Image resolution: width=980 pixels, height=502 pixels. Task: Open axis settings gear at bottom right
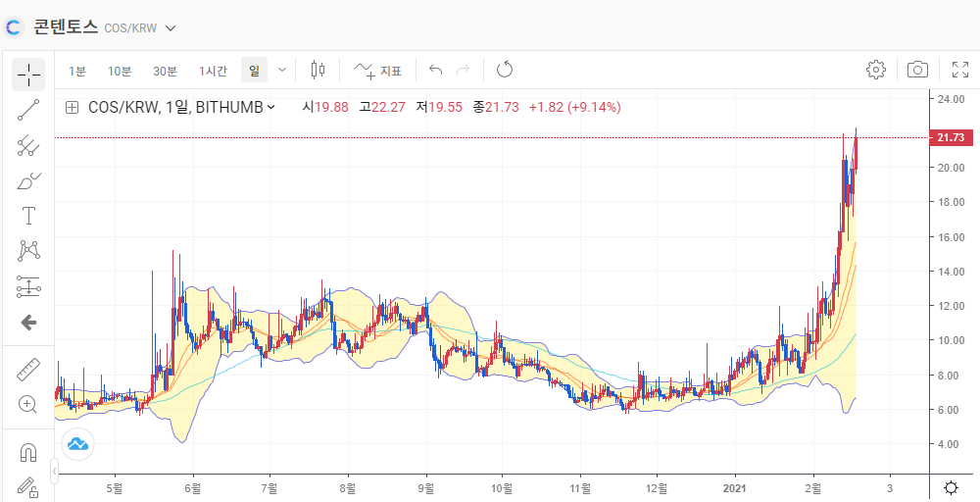coord(952,487)
